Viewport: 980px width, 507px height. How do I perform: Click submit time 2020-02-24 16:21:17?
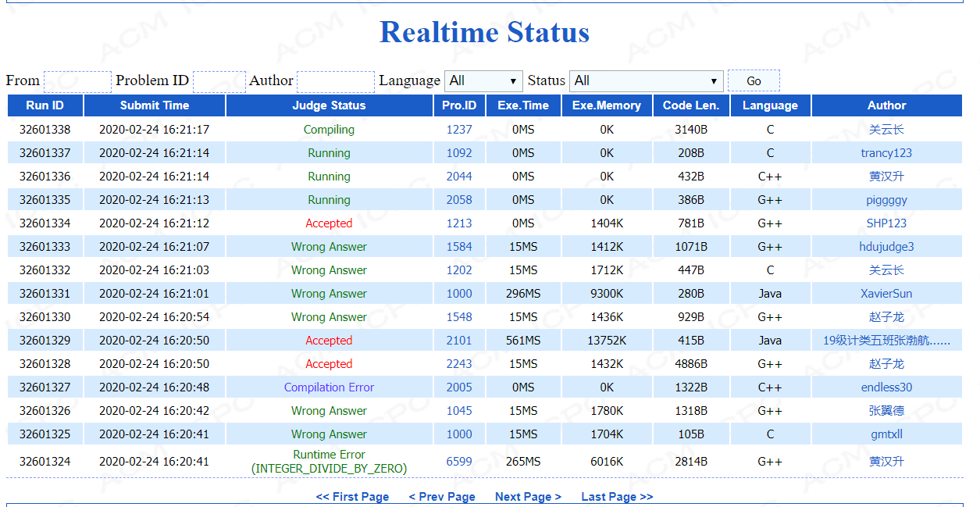tap(154, 130)
